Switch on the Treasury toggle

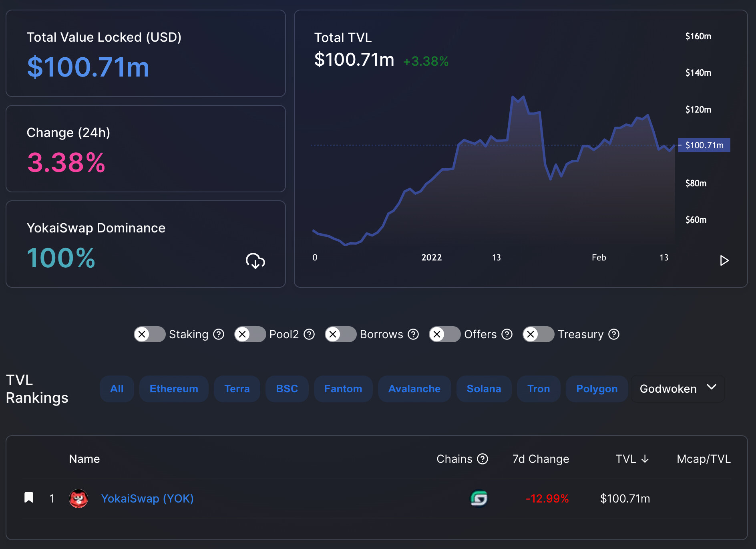(538, 334)
